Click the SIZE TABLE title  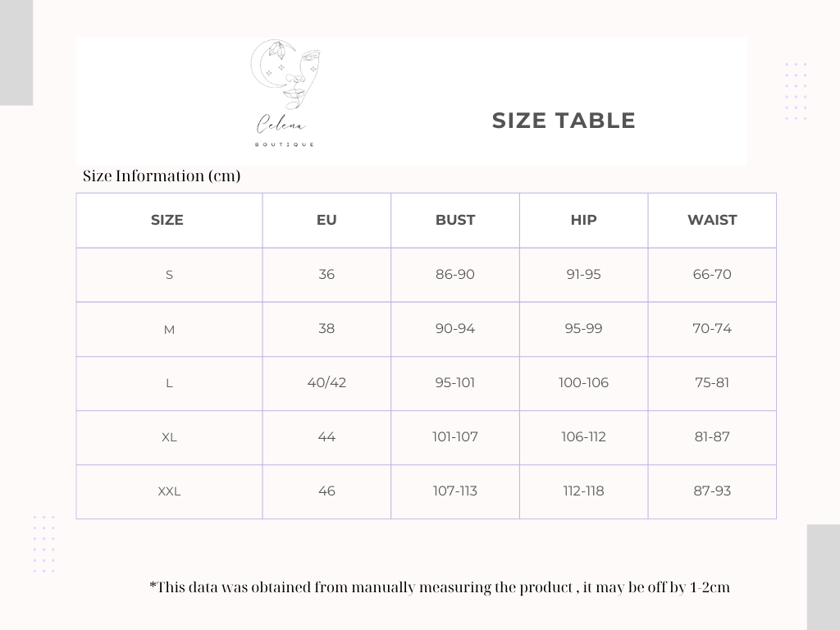click(564, 121)
